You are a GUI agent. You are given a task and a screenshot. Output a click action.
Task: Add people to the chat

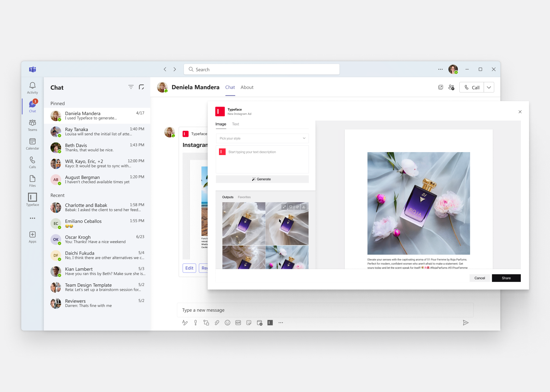click(451, 87)
